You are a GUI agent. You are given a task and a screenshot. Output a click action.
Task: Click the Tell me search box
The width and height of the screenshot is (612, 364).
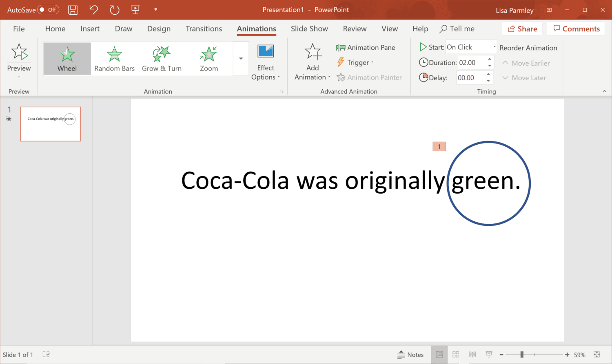457,29
